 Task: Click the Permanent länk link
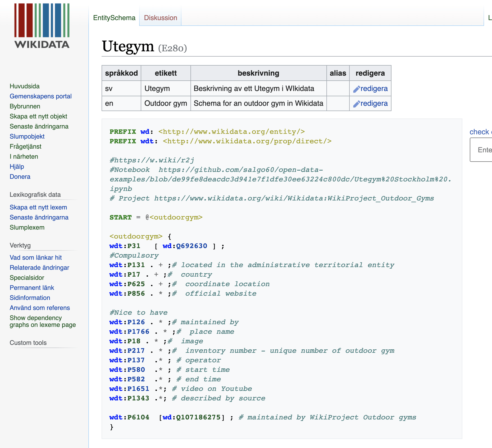click(x=32, y=288)
